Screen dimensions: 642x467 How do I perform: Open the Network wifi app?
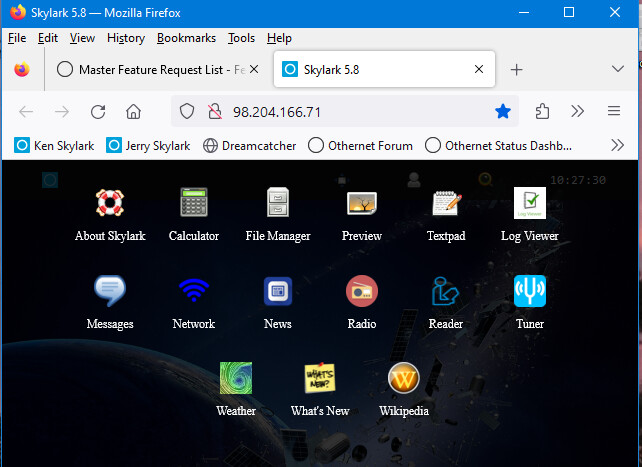pyautogui.click(x=194, y=303)
